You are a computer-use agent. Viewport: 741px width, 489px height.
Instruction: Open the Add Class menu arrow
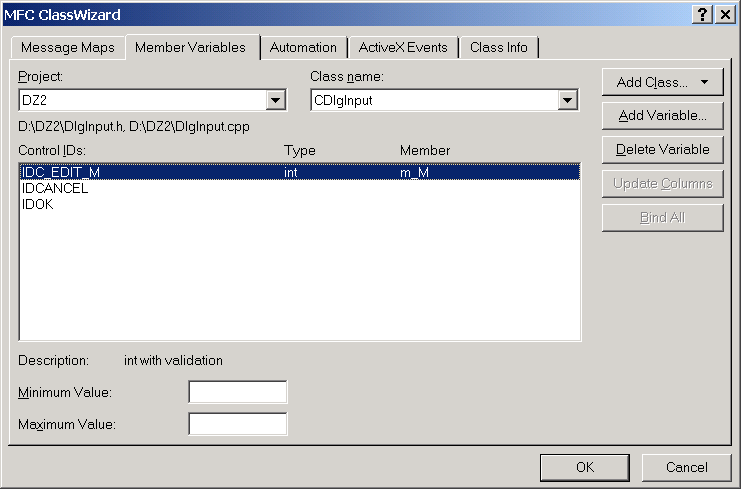(x=705, y=82)
